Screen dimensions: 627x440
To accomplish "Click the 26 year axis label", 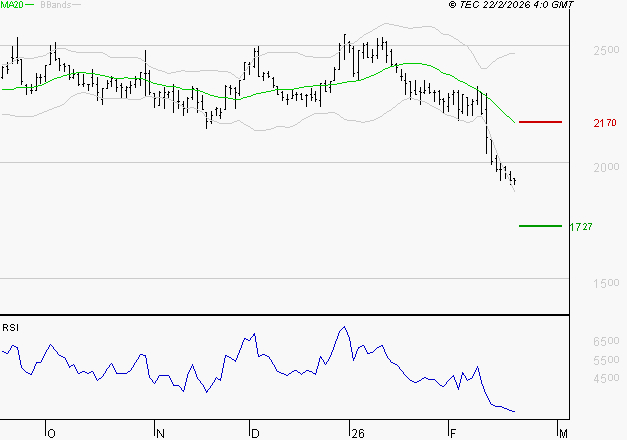I will (358, 434).
